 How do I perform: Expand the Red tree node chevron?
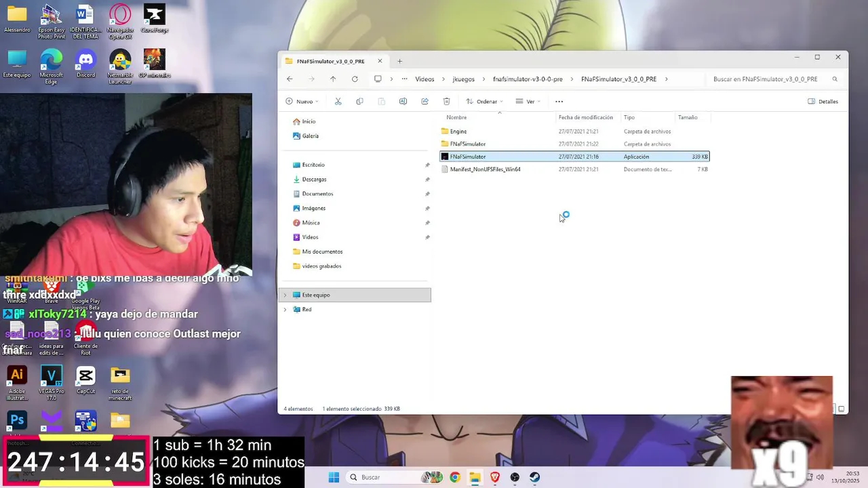tap(285, 310)
